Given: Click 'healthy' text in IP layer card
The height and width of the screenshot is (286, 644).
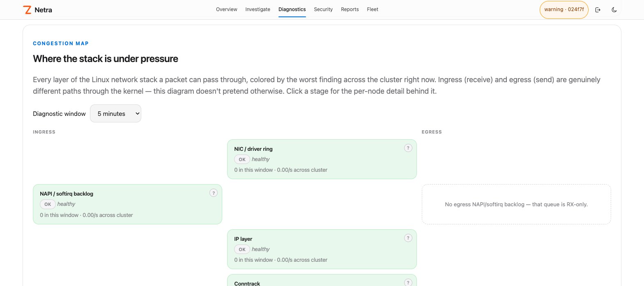Looking at the screenshot, I should [261, 249].
